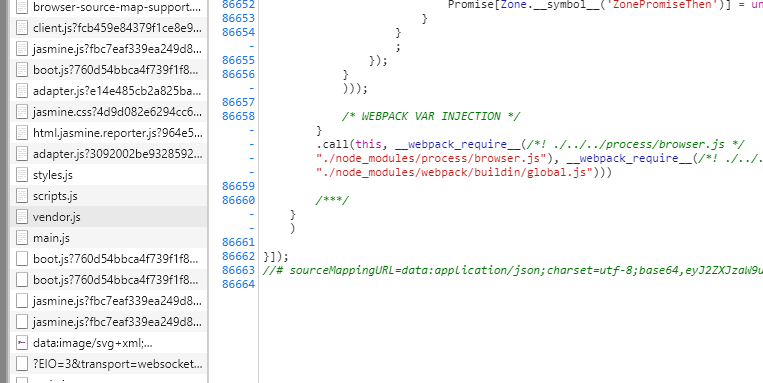Viewport: 763px width, 383px height.
Task: Click the adapter.js?e14e485cb2a825ba icon
Action: pos(22,91)
